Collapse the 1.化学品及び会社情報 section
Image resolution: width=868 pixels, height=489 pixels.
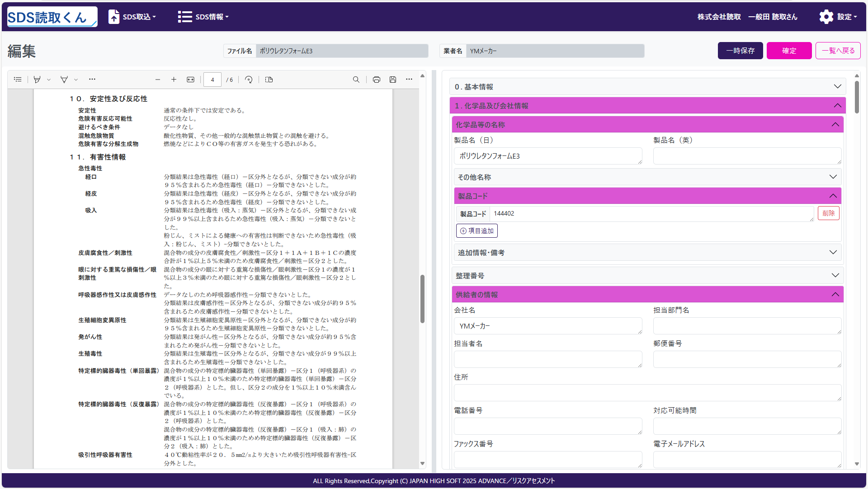(x=647, y=106)
